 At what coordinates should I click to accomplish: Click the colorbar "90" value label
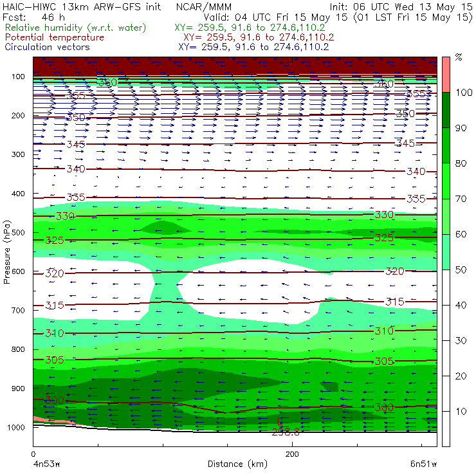point(461,128)
